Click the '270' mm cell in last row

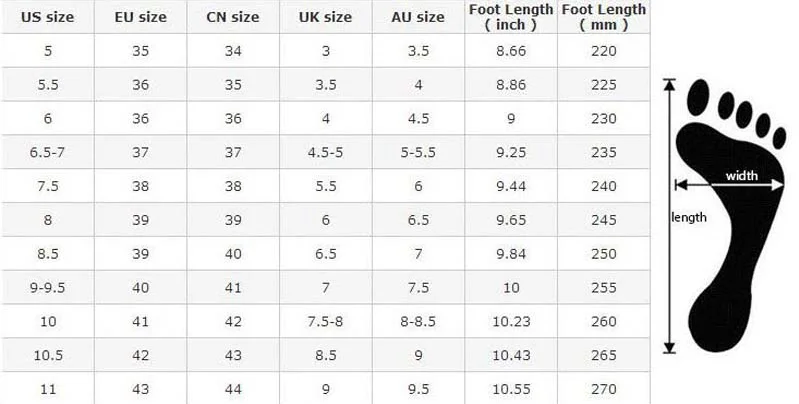(x=604, y=389)
